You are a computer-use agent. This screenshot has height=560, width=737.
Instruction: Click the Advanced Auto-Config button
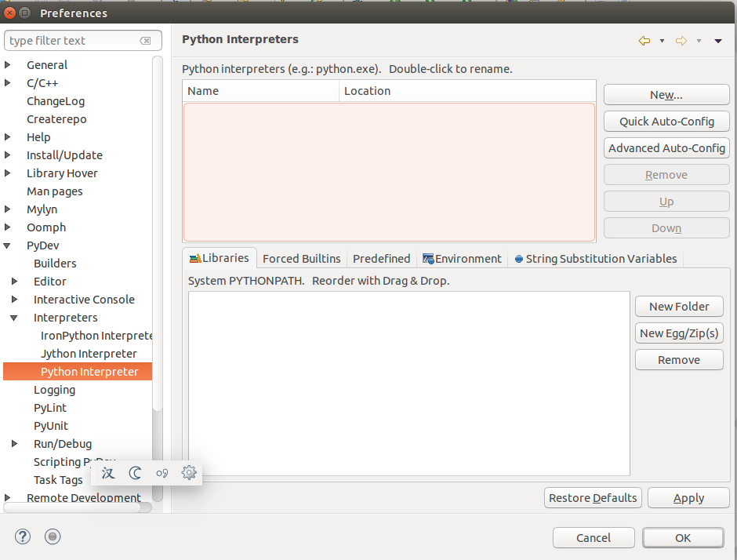pyautogui.click(x=666, y=148)
